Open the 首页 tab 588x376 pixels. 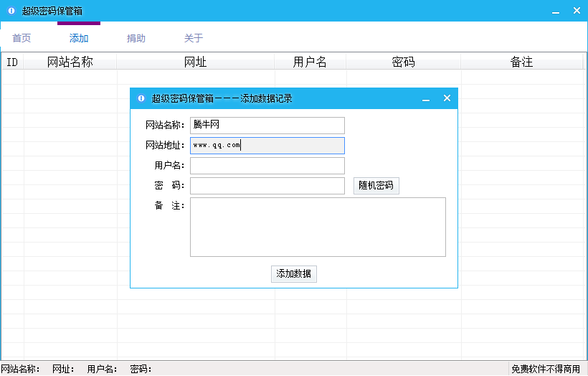(x=22, y=38)
